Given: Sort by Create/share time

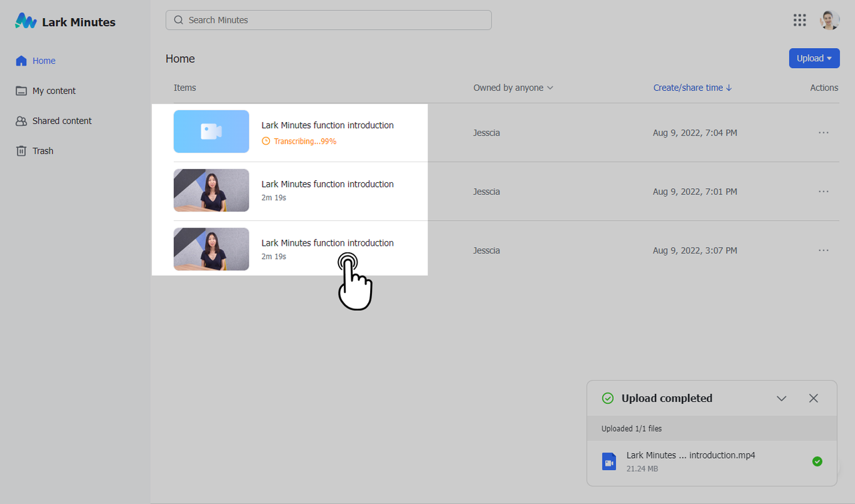Looking at the screenshot, I should coord(692,87).
